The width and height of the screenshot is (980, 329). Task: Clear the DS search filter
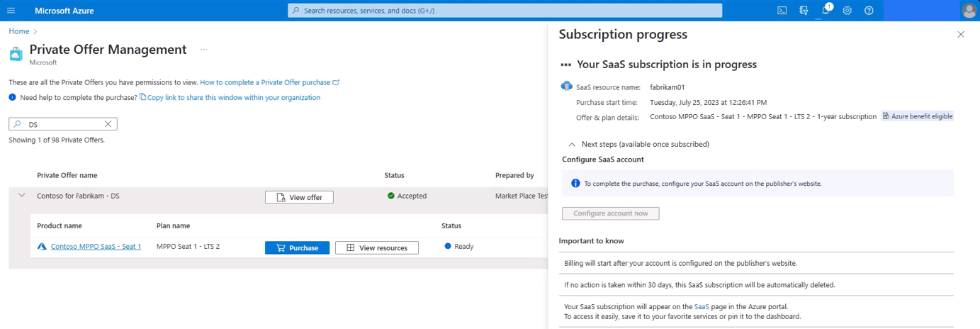tap(108, 124)
